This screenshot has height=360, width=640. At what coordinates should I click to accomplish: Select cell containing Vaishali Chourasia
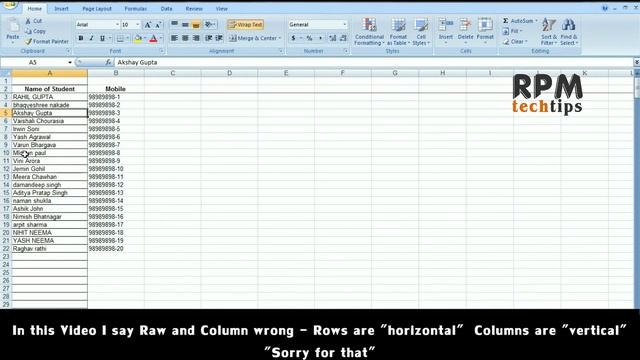[49, 121]
